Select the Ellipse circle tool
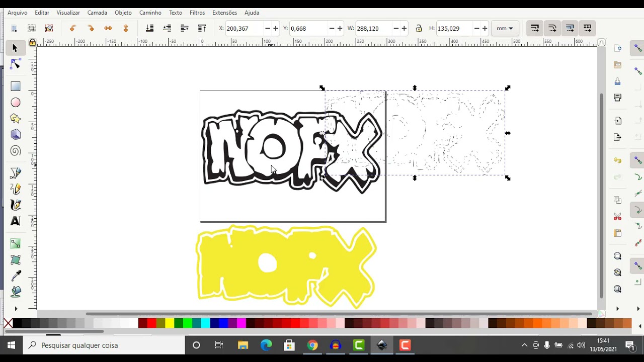This screenshot has height=362, width=644. 16,103
